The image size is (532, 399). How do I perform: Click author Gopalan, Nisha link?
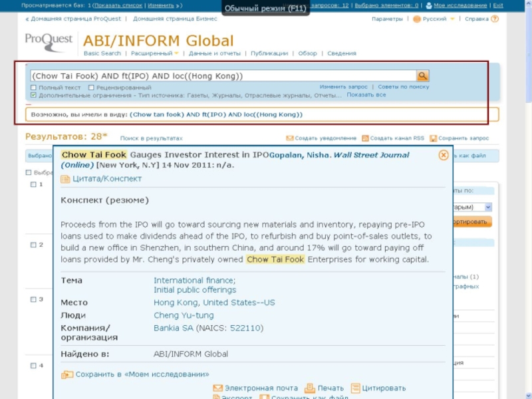click(x=299, y=155)
